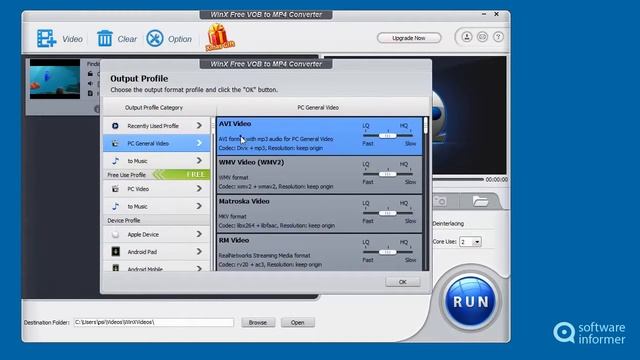The height and width of the screenshot is (360, 640).
Task: Click the Android Pad icon
Action: click(x=116, y=251)
